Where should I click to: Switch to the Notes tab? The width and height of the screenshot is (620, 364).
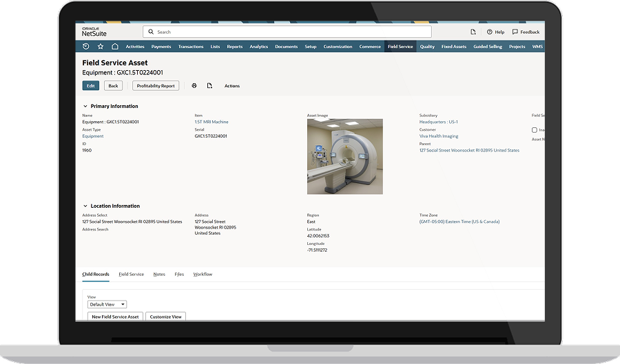159,274
